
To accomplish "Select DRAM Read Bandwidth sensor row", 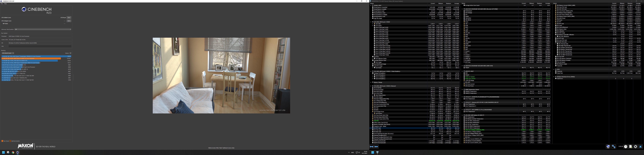I will click(x=415, y=141).
